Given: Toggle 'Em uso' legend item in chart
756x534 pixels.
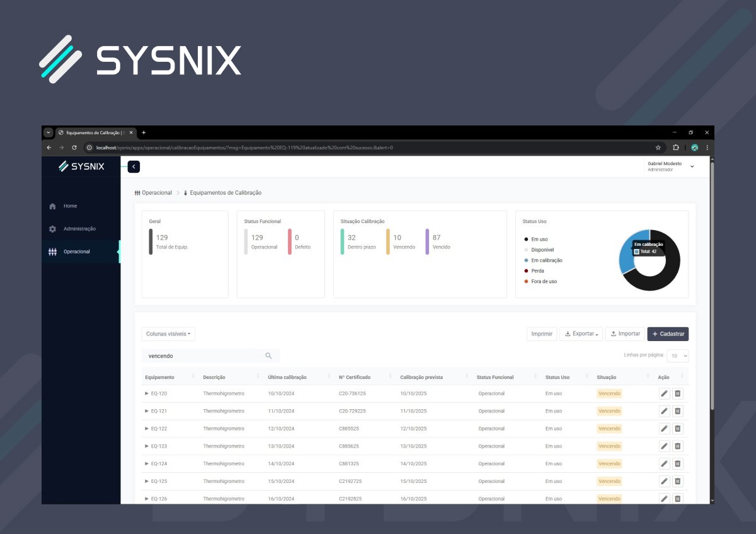Looking at the screenshot, I should point(539,240).
